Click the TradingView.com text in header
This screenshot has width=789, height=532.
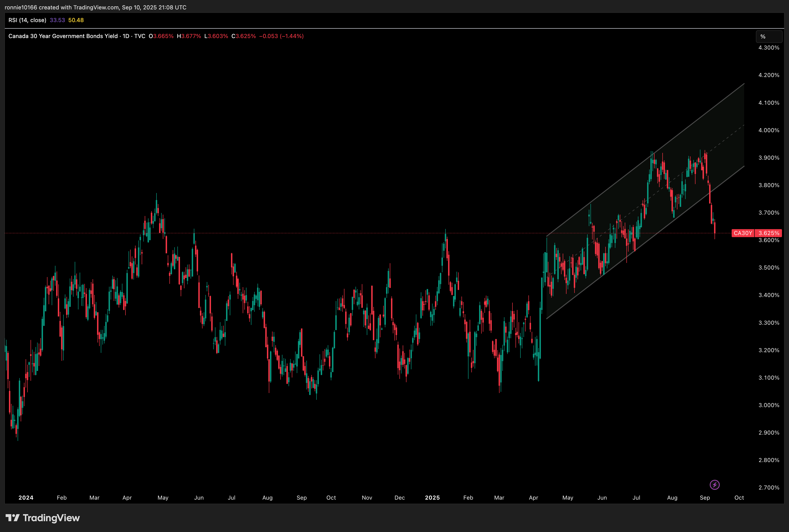coord(96,7)
